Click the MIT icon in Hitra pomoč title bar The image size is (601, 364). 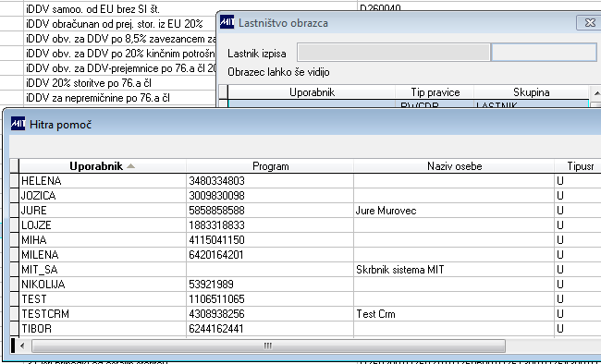tap(18, 124)
